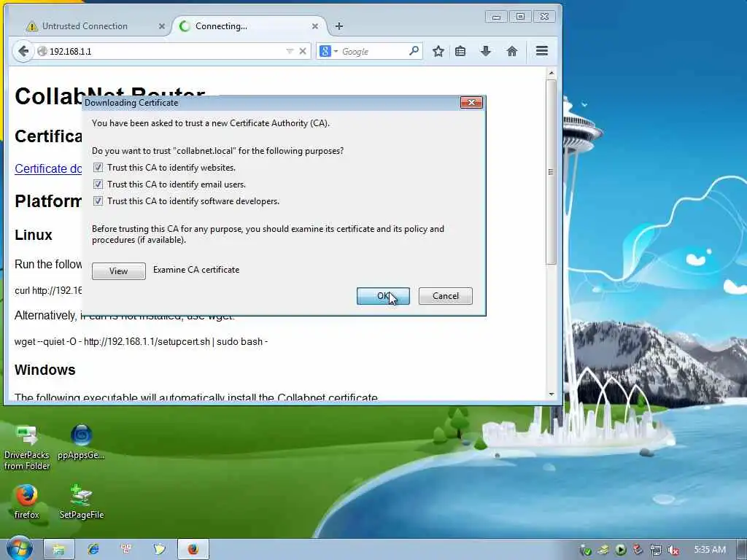This screenshot has width=747, height=560.
Task: Open the bookmarks list icon
Action: pos(460,51)
